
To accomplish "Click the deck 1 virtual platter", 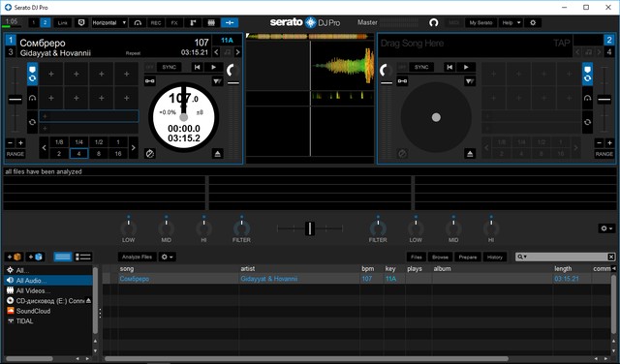I will click(x=183, y=117).
